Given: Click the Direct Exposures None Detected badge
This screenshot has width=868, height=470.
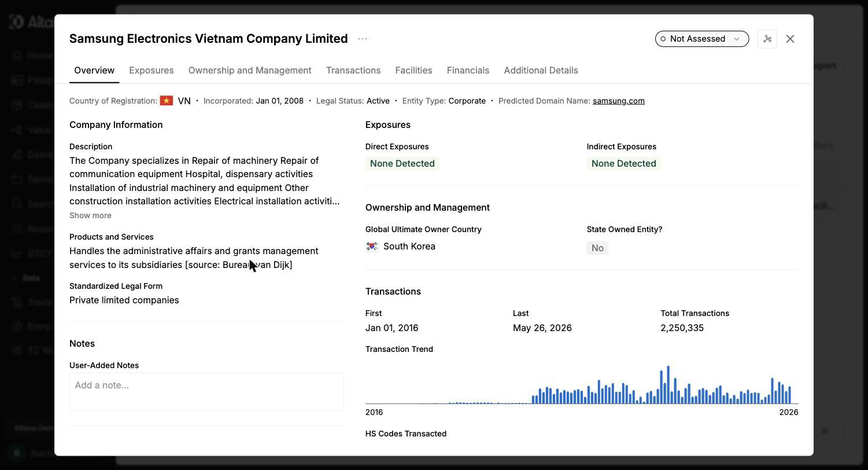Looking at the screenshot, I should pyautogui.click(x=402, y=164).
